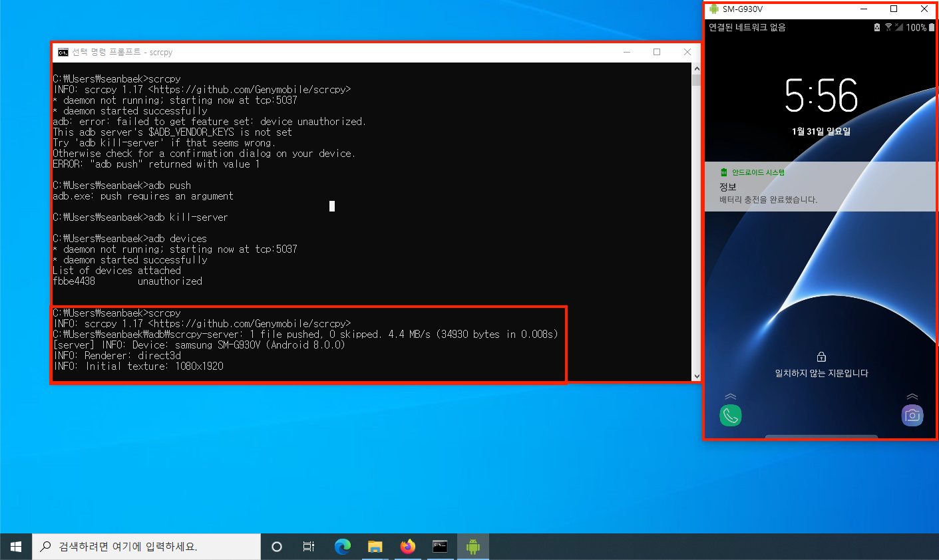
Task: Click the command prompt scrollbar thumb
Action: pos(697,80)
